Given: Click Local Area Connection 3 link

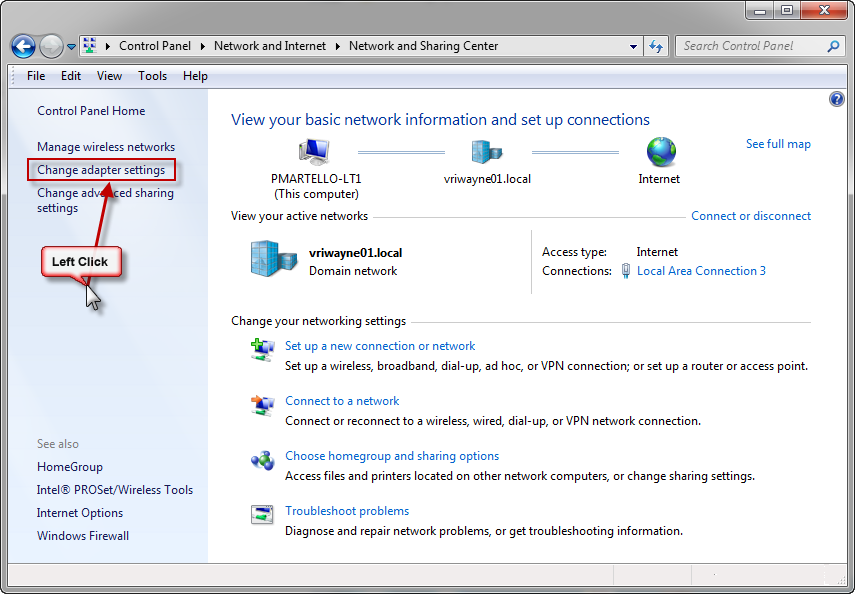Looking at the screenshot, I should [701, 271].
